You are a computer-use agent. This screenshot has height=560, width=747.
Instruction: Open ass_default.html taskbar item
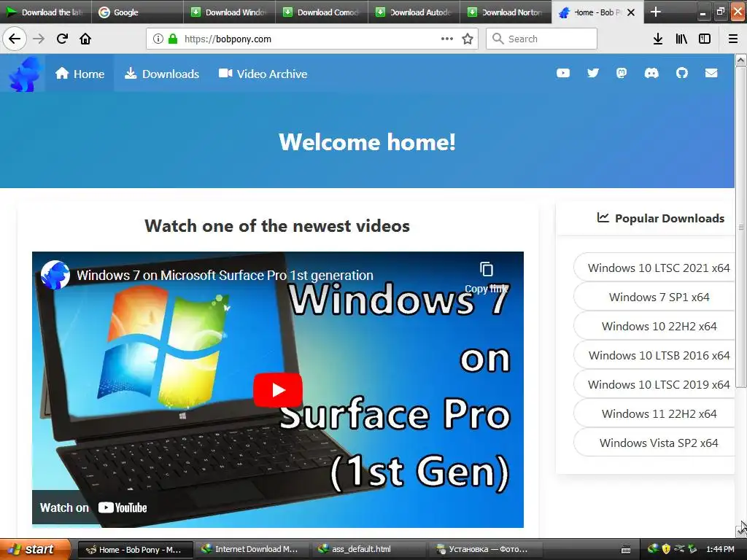[369, 549]
